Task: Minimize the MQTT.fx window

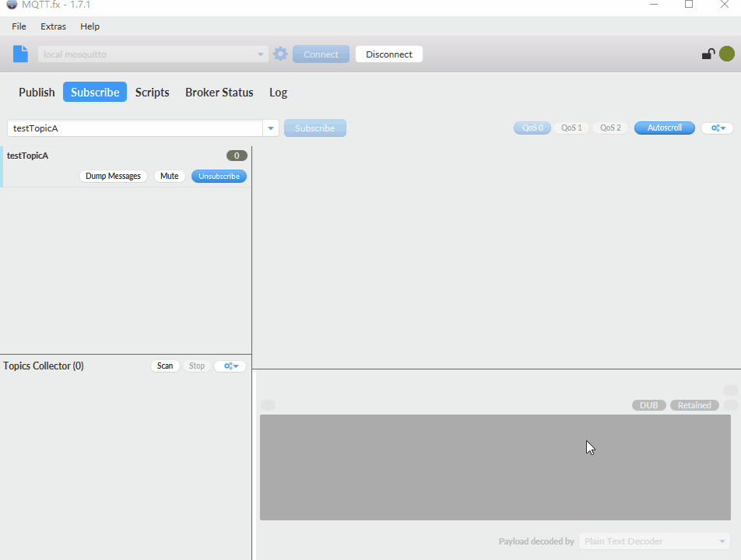Action: (654, 4)
